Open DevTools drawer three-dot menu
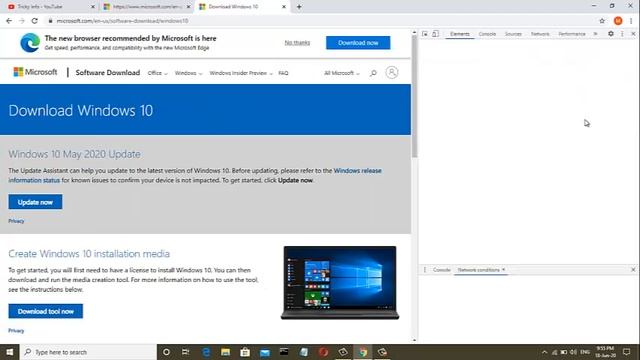 coord(425,270)
